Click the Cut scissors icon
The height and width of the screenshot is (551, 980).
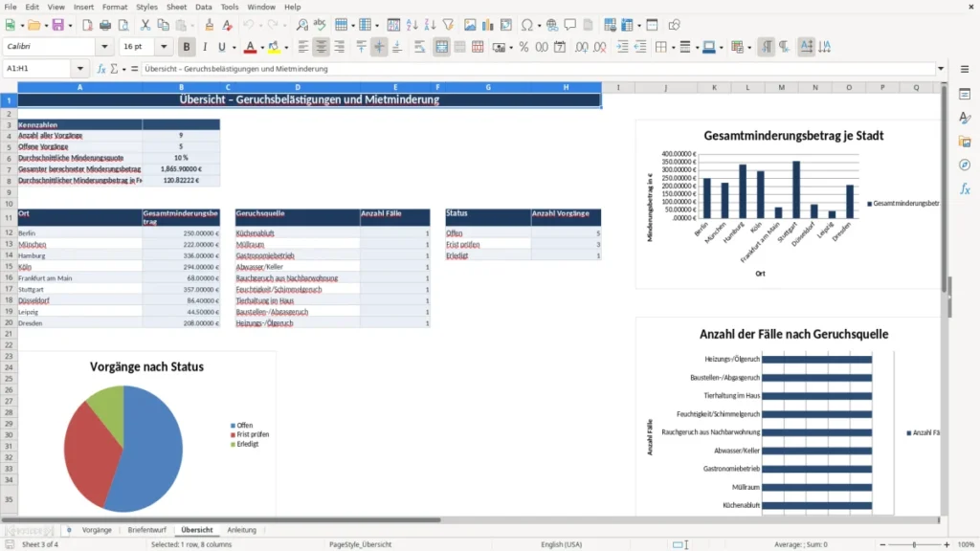pos(145,25)
